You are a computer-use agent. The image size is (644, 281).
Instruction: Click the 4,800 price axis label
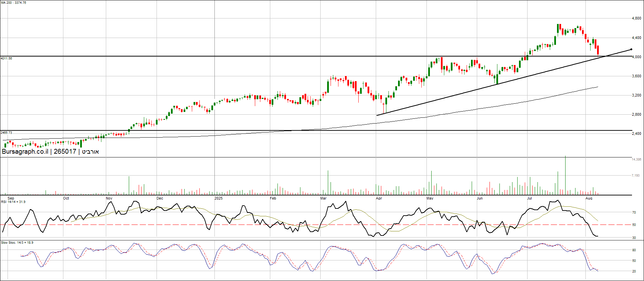pos(636,18)
